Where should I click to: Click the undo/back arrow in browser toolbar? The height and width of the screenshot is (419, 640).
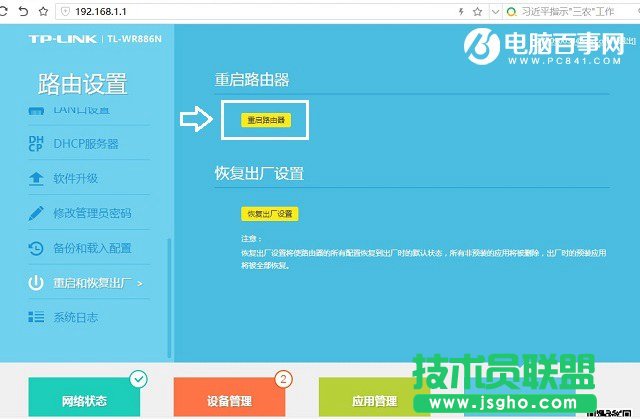(23, 11)
